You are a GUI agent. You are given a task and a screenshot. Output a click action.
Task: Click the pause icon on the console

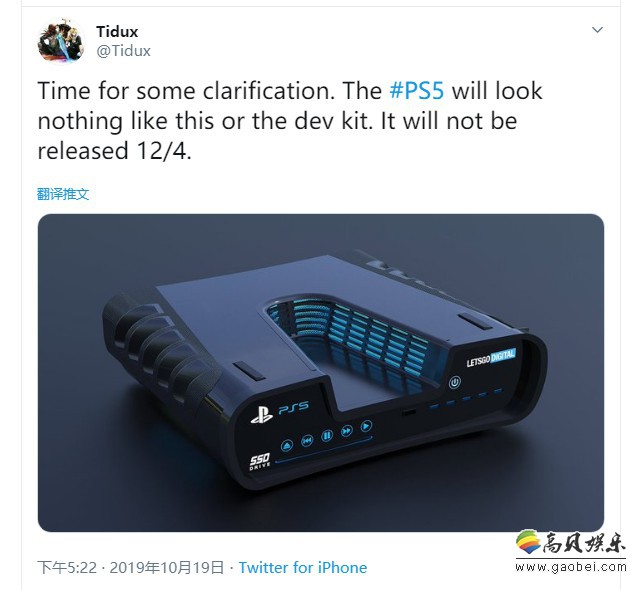[x=327, y=436]
